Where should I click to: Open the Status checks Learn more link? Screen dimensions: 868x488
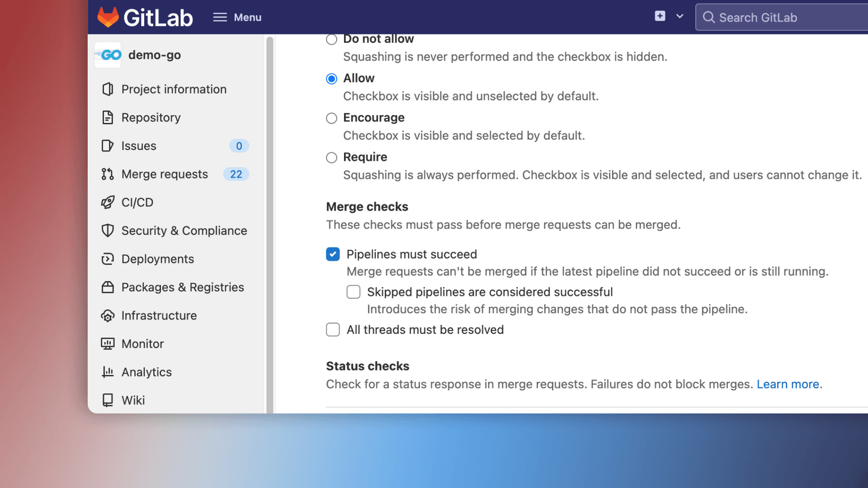click(x=788, y=384)
